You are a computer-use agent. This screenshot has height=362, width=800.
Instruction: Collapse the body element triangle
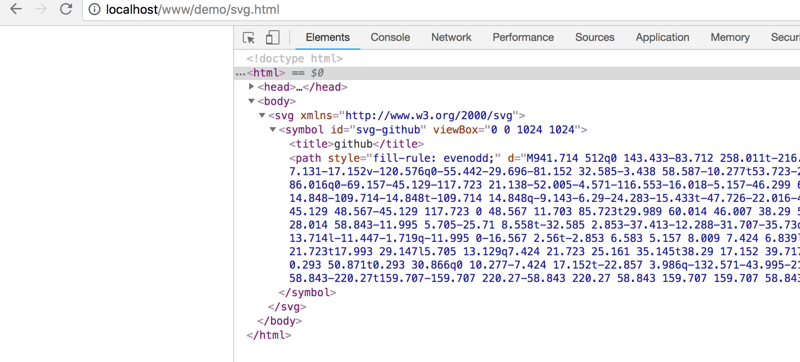pos(252,101)
